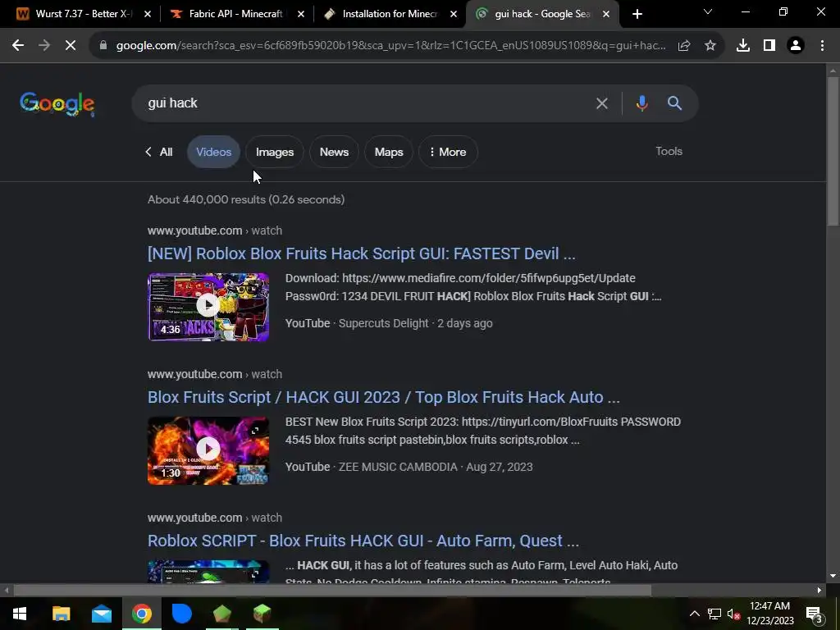Image resolution: width=840 pixels, height=630 pixels.
Task: Open network status tray icon
Action: point(714,614)
